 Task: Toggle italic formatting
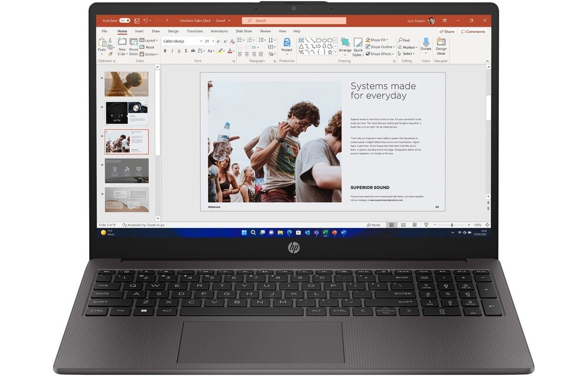pyautogui.click(x=172, y=51)
